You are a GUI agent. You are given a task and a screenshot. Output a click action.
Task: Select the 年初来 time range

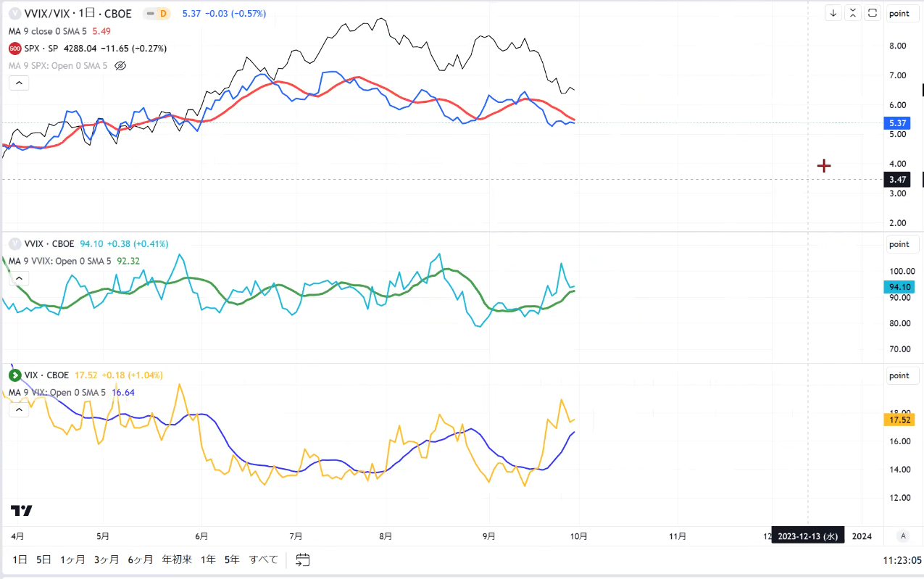[x=177, y=559]
